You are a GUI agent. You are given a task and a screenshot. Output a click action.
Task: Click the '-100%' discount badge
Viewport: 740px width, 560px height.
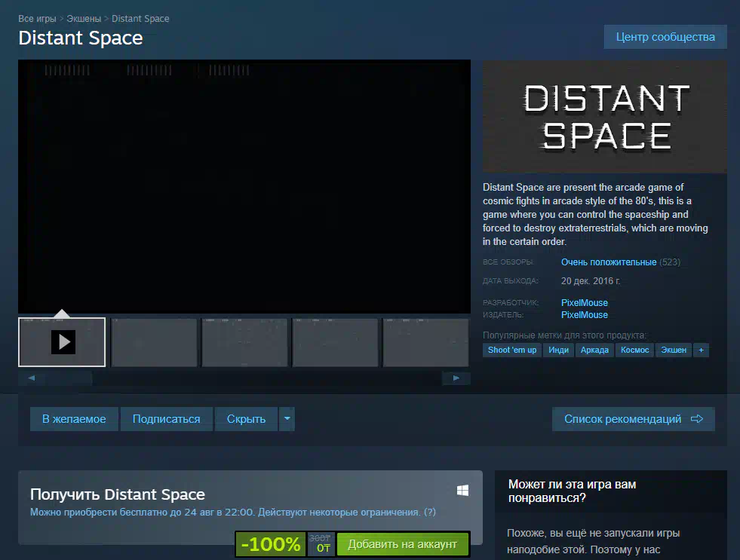[270, 544]
